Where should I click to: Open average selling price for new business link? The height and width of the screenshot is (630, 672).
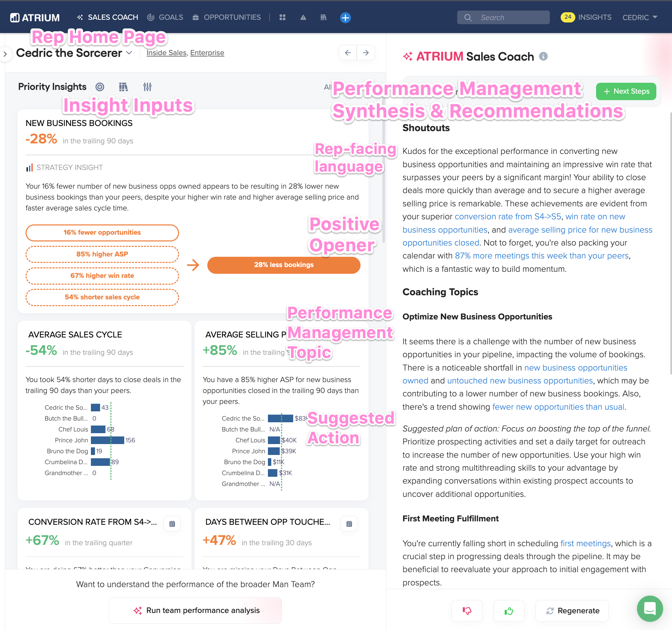[x=580, y=230]
